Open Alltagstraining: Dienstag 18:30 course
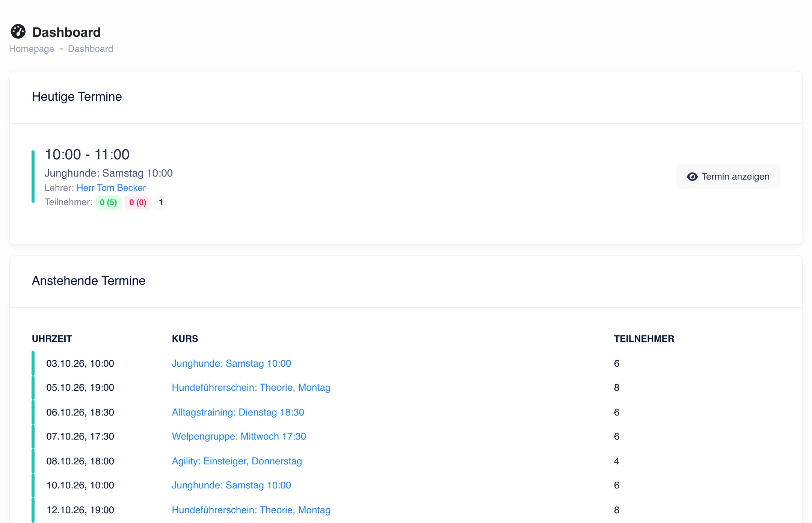 point(238,412)
